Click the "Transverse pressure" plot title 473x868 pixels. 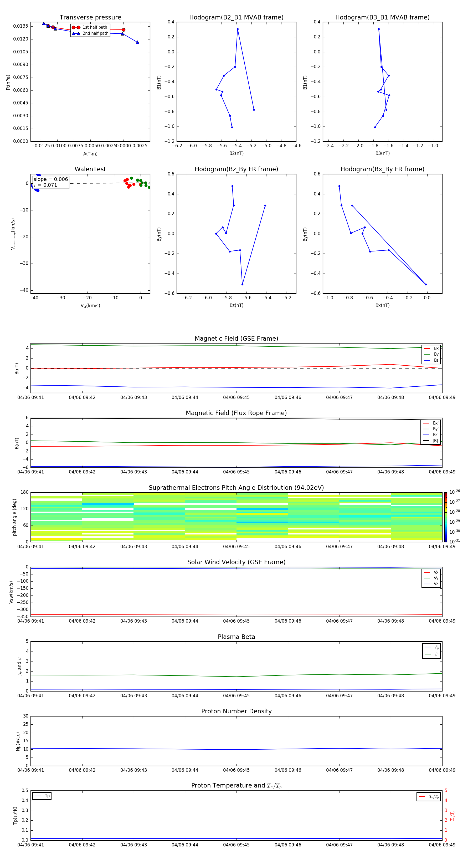[90, 18]
